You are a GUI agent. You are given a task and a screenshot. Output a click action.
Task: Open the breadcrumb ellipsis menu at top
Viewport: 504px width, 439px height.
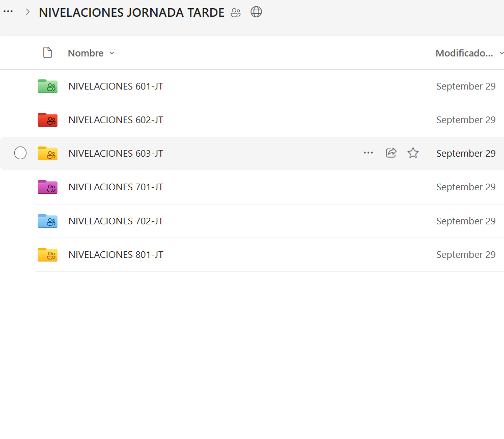coord(8,12)
